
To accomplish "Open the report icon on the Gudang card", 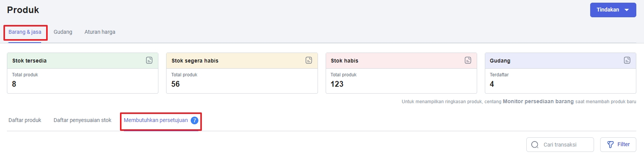I will [627, 60].
